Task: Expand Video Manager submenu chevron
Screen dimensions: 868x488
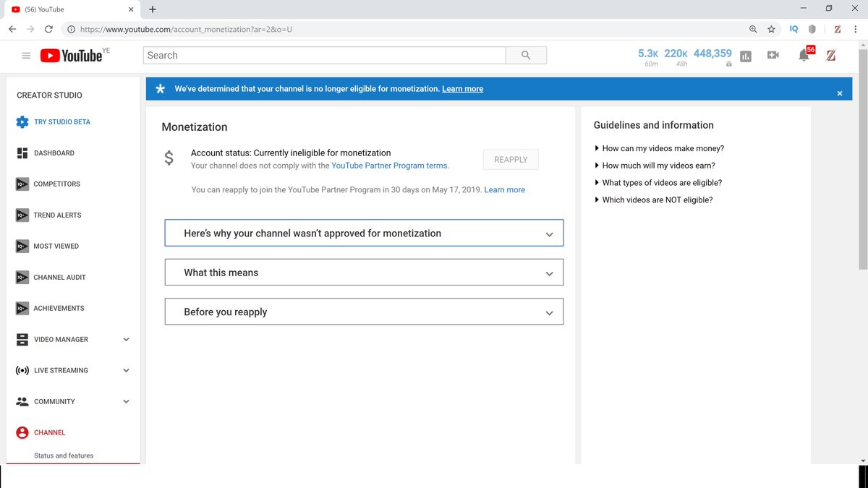Action: coord(126,339)
